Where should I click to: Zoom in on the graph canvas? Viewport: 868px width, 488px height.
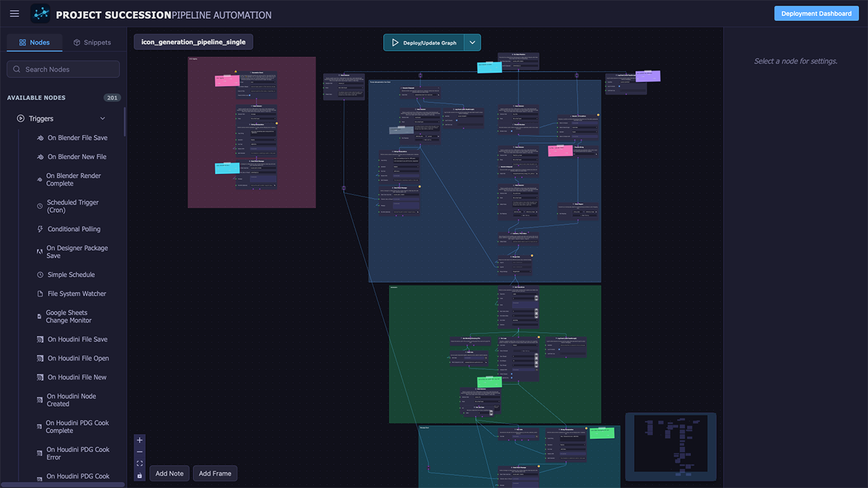coord(140,440)
